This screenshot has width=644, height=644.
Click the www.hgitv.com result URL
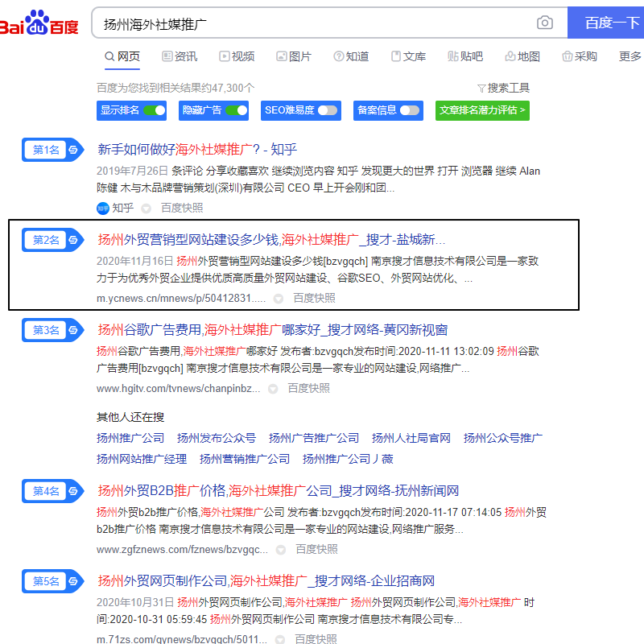[178, 389]
